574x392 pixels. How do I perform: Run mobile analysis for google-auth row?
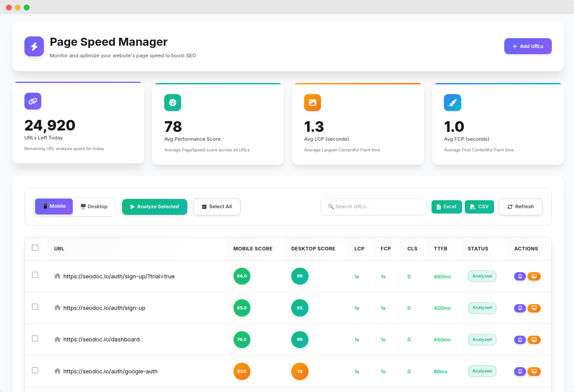520,371
